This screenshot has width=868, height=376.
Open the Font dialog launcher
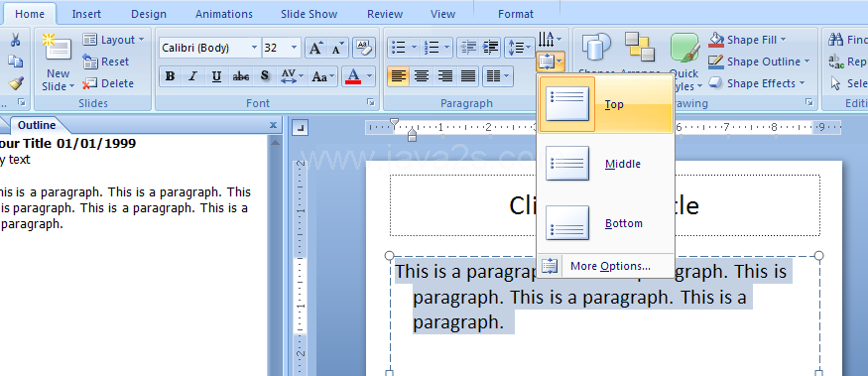[371, 102]
